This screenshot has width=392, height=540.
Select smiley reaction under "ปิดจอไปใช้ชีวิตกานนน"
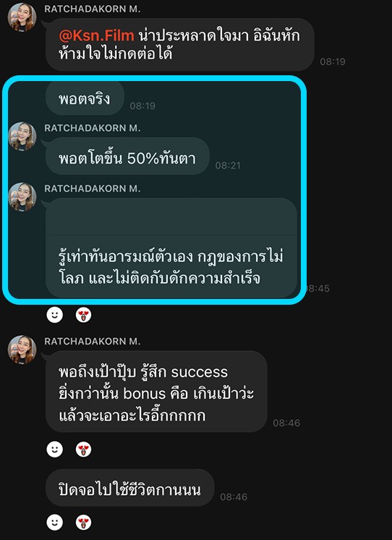coord(55,523)
